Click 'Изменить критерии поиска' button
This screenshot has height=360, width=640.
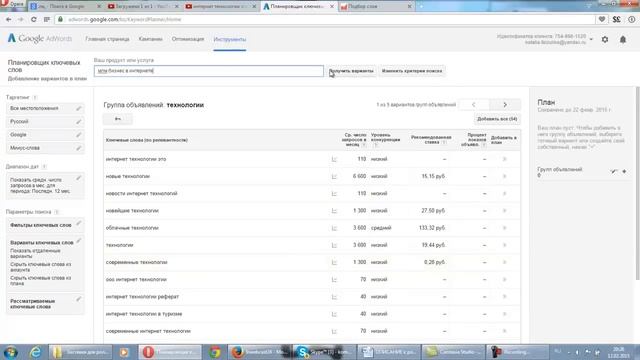[x=412, y=71]
